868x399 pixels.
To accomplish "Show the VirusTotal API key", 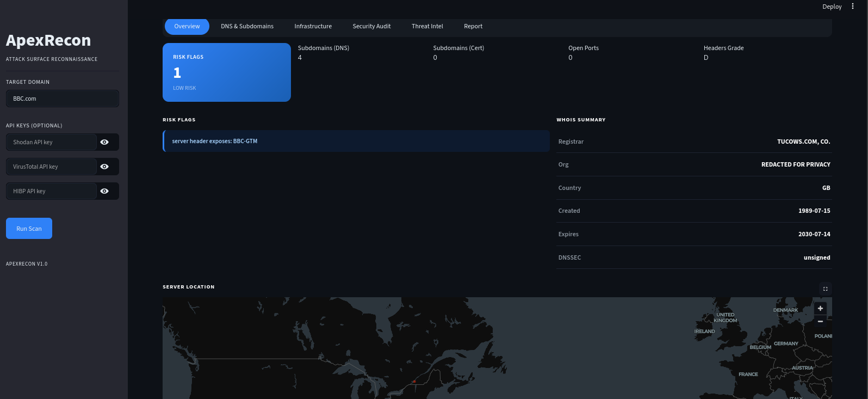I will pyautogui.click(x=104, y=167).
